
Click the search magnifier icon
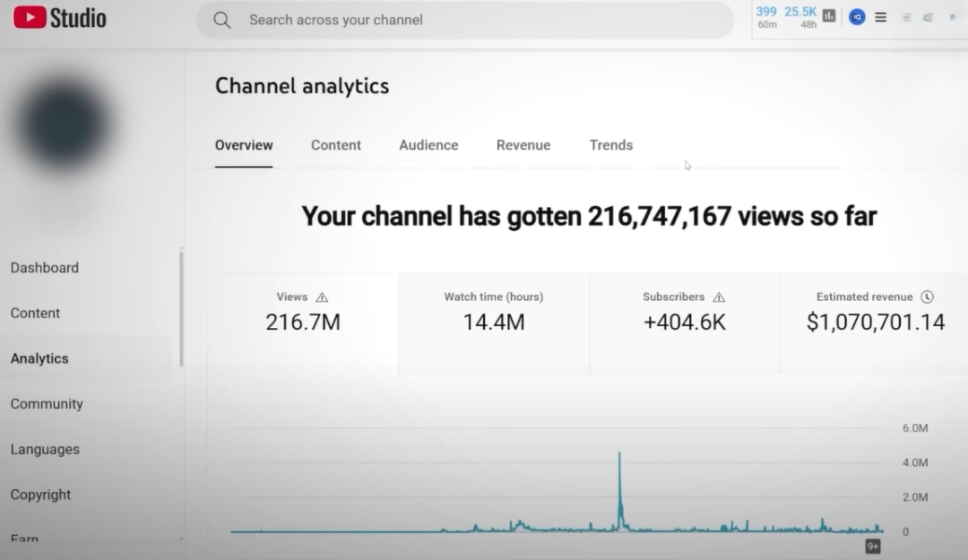(222, 20)
